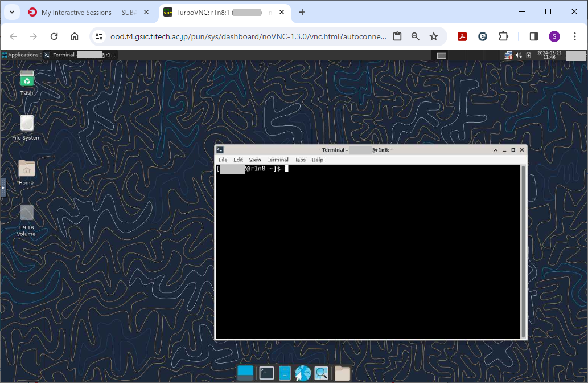
Task: Open the Tabs menu in terminal
Action: point(300,160)
